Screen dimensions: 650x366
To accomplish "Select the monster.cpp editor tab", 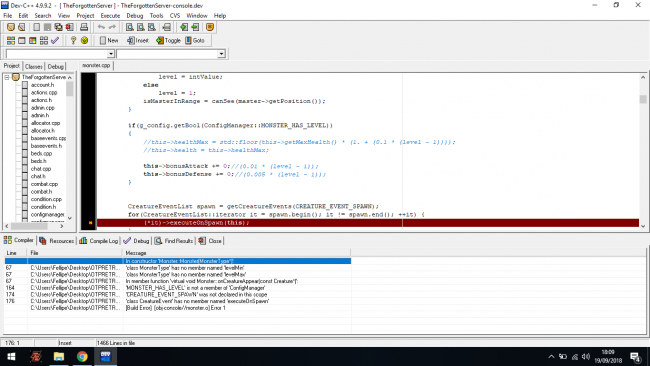I will 96,65.
